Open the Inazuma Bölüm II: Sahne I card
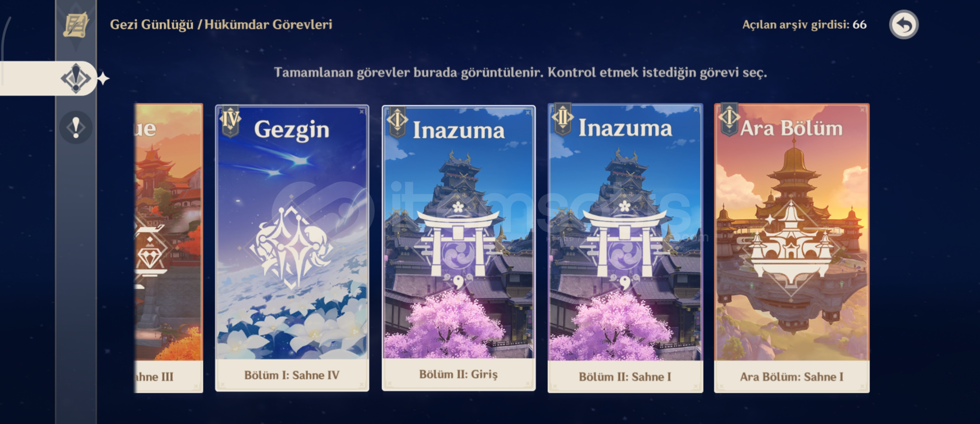This screenshot has height=424, width=980. pyautogui.click(x=625, y=248)
